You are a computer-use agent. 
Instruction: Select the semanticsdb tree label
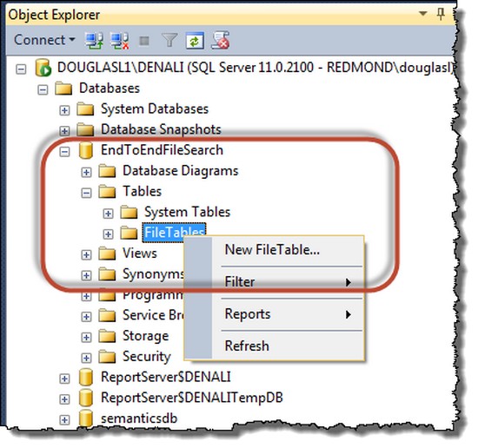click(139, 418)
